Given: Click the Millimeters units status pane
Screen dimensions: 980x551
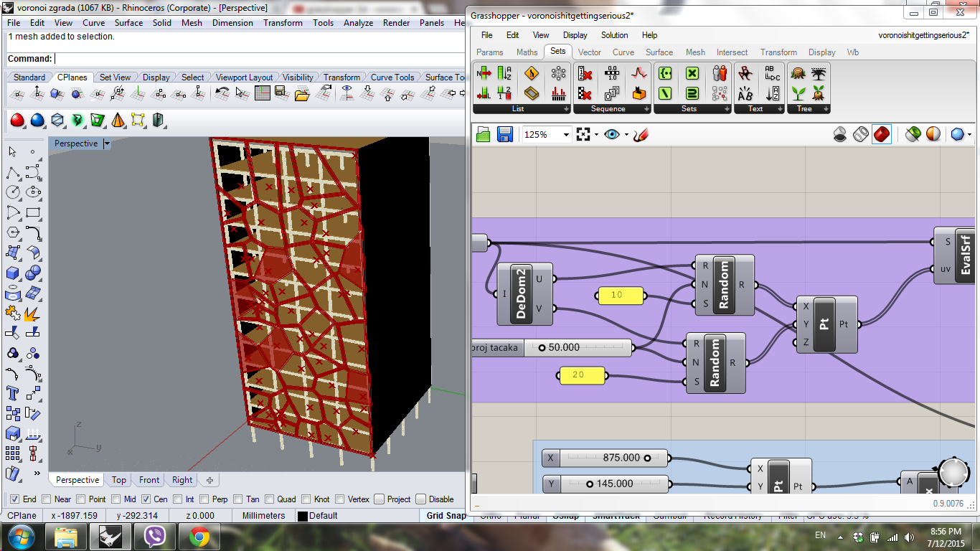Looking at the screenshot, I should tap(263, 516).
